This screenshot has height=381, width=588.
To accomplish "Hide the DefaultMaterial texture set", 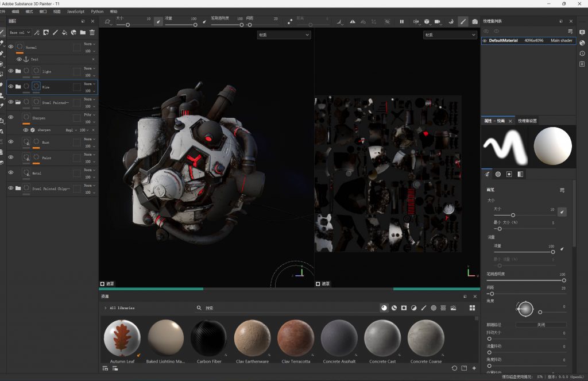I will (x=485, y=41).
